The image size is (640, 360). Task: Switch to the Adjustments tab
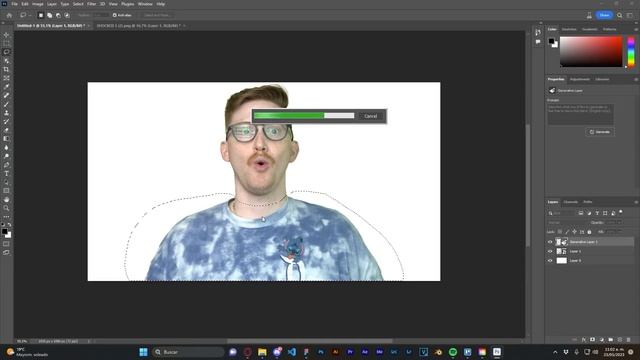coord(580,79)
